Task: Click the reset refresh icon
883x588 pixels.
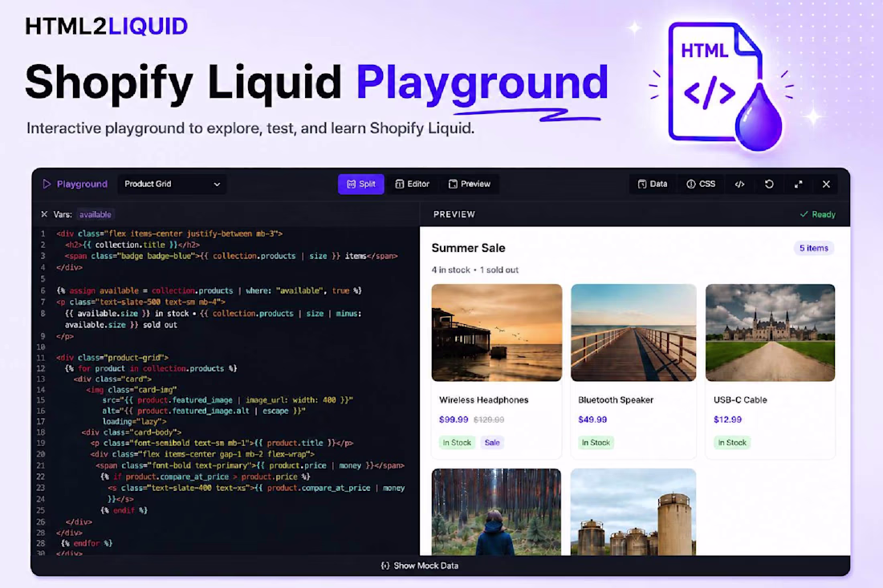Action: [x=769, y=184]
